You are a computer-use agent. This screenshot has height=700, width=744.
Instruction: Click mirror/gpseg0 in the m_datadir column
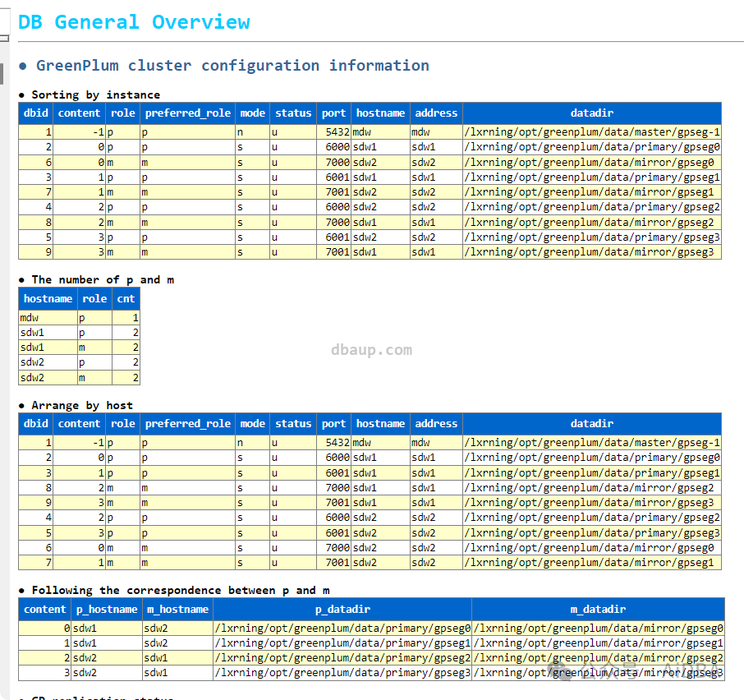598,628
